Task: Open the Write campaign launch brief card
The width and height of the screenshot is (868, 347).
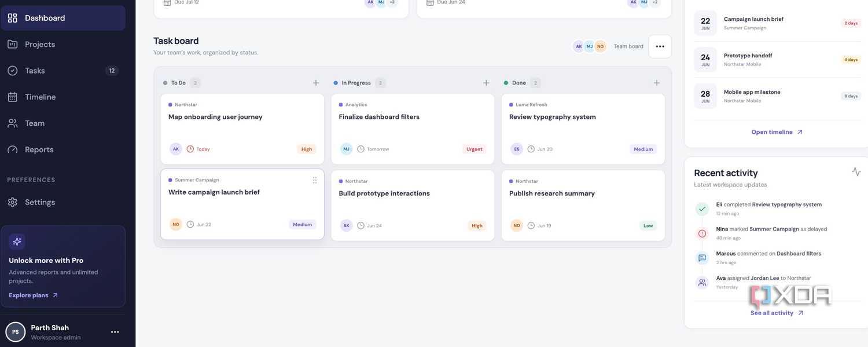Action: pos(242,204)
